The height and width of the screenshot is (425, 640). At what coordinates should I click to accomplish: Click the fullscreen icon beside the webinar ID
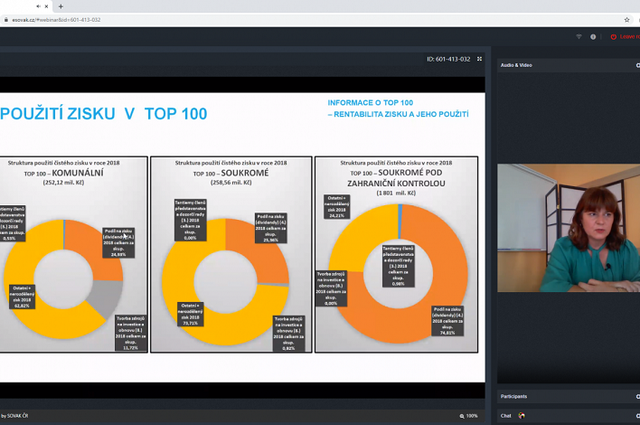coord(480,59)
